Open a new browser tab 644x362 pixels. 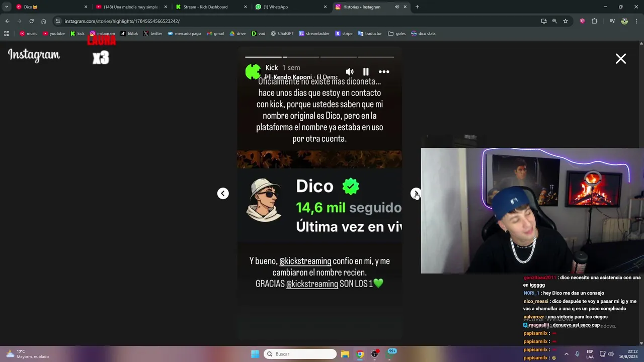point(417,7)
